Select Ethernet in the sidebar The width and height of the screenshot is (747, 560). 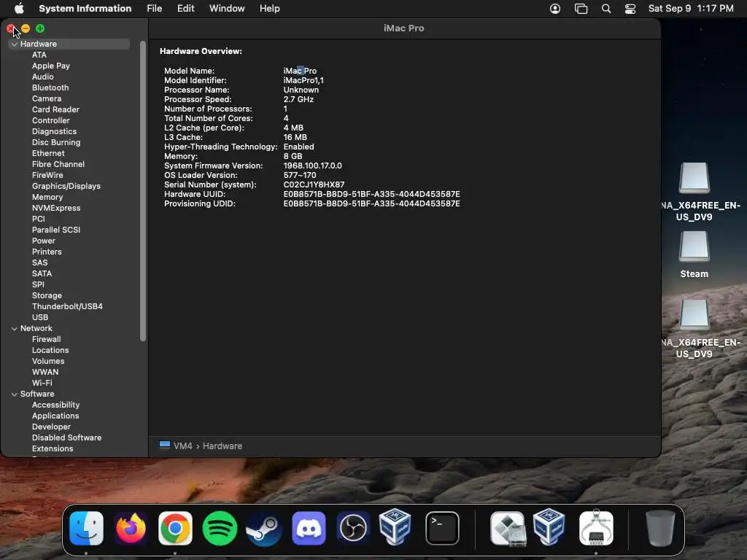tap(48, 153)
